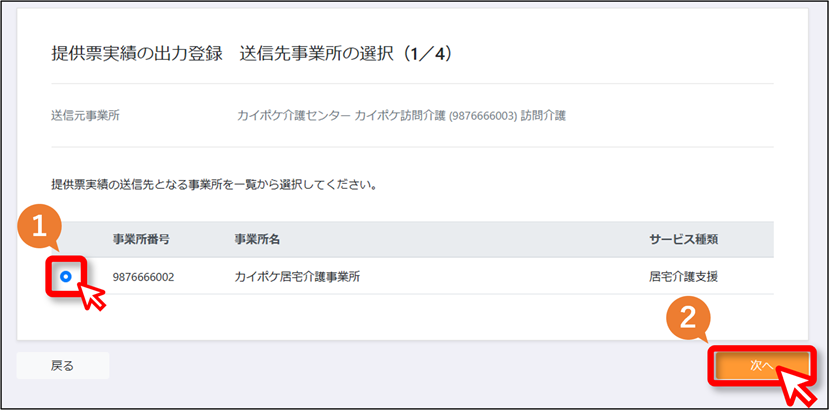Screen dimensions: 830x410
Task: Click the cursor arrow icon beside the radio button
Action: 92,296
